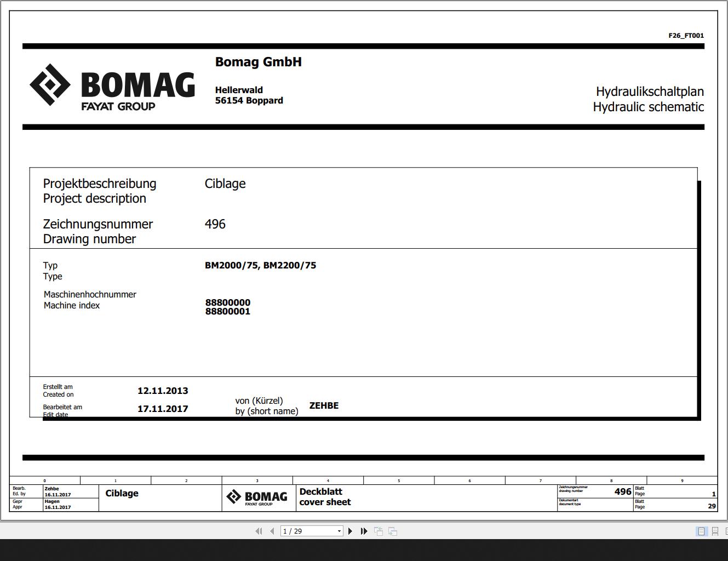Click the 'Ciblage' project description value

[x=225, y=184]
